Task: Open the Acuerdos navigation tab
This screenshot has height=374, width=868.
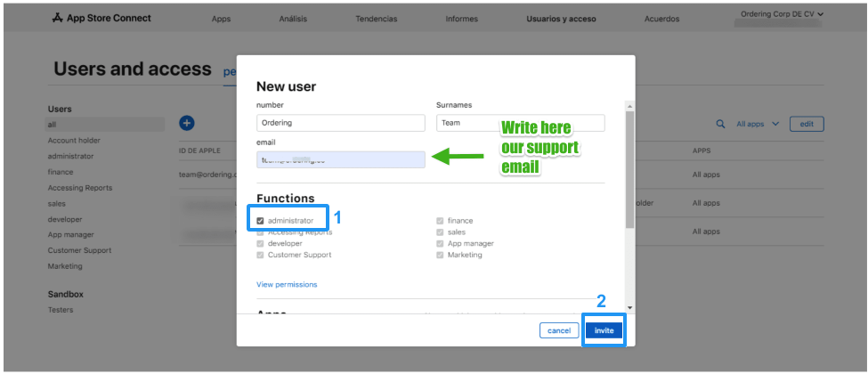Action: (x=661, y=19)
